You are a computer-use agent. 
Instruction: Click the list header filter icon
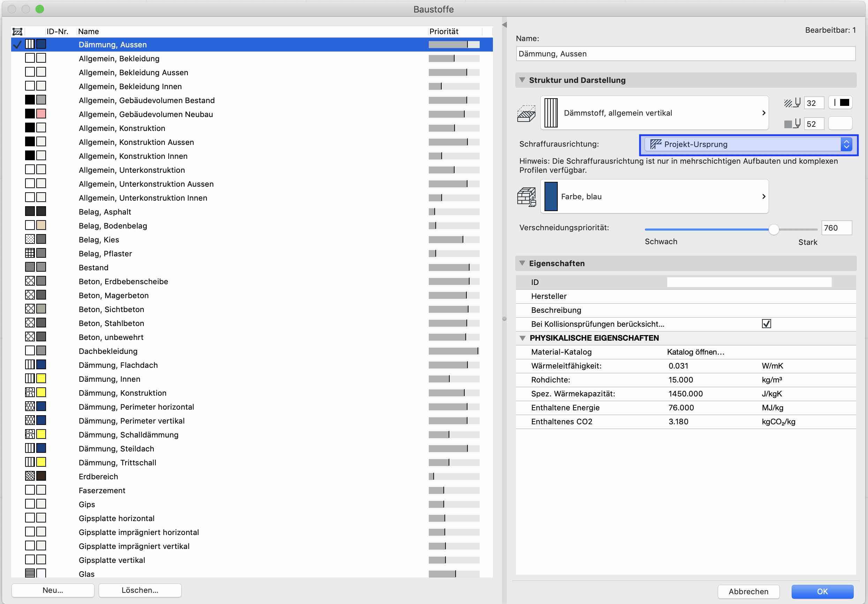pyautogui.click(x=17, y=31)
